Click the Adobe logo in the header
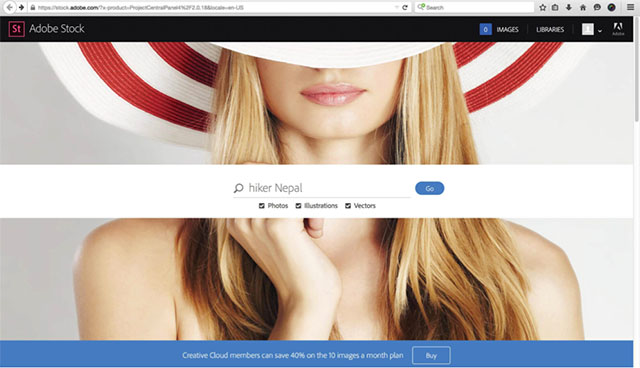This screenshot has height=368, width=640. click(618, 29)
